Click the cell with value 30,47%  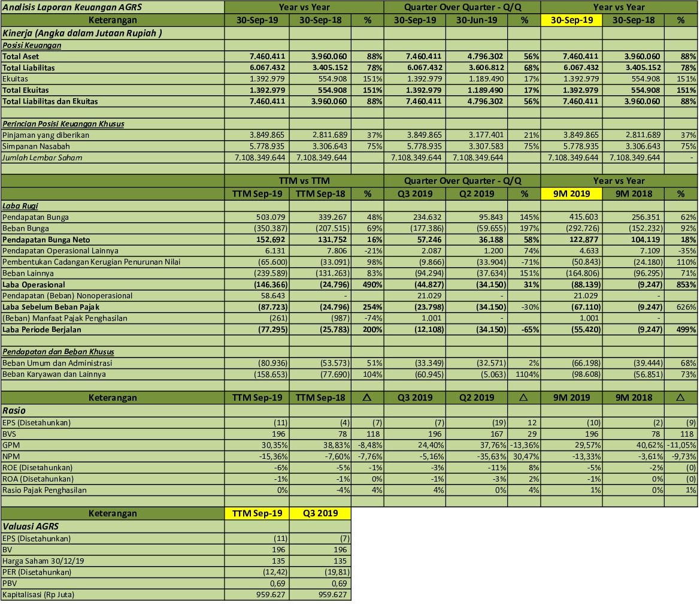point(524,456)
